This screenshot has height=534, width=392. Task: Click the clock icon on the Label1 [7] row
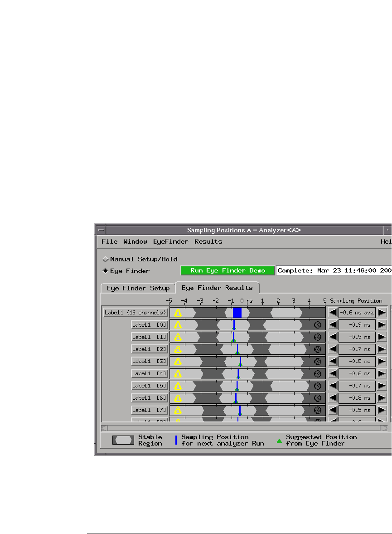pos(318,410)
